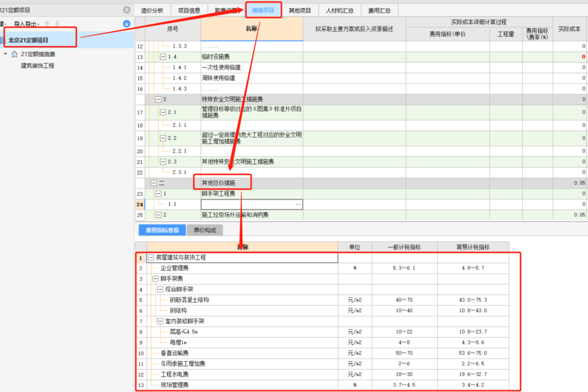Open the 导入导出 dropdown menu
Image resolution: width=588 pixels, height=392 pixels.
27,24
